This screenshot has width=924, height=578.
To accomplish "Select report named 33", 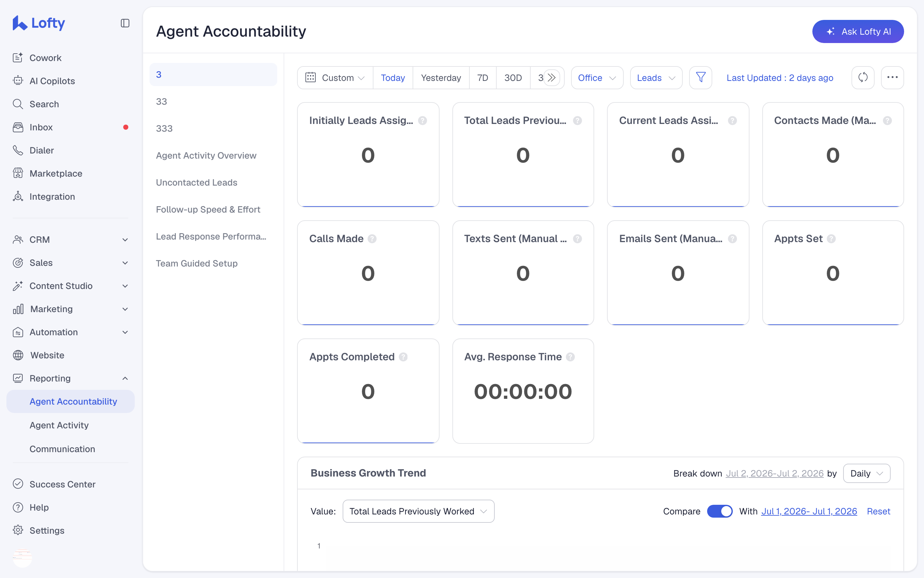I will [x=213, y=101].
